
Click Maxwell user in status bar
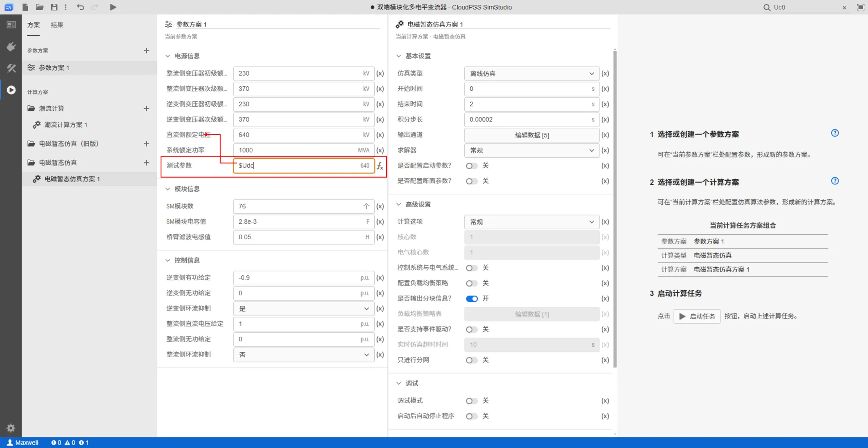tap(23, 443)
